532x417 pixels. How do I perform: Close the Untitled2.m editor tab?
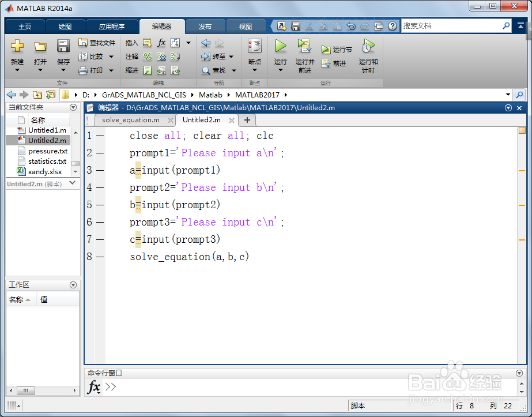(232, 120)
